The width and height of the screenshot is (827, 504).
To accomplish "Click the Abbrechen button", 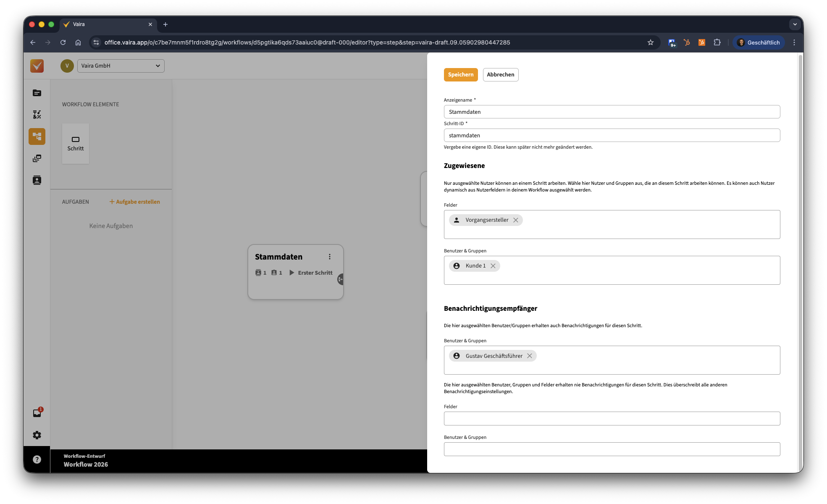I will pos(501,75).
